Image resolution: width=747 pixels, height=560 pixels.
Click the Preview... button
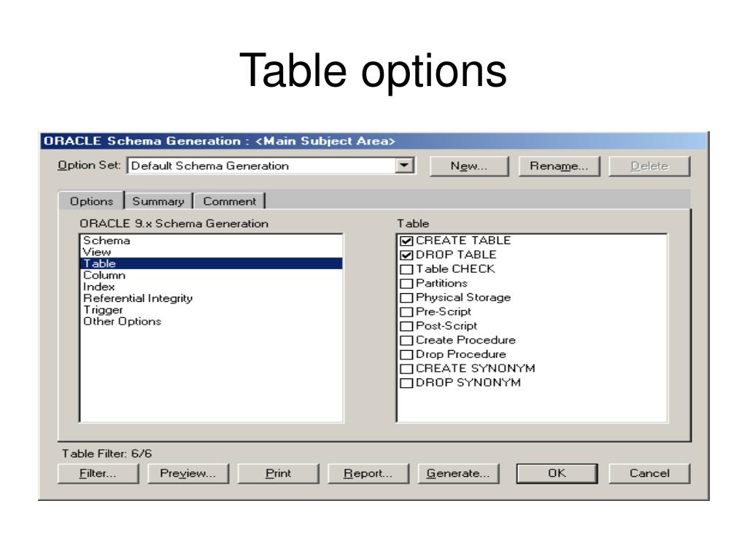click(187, 473)
